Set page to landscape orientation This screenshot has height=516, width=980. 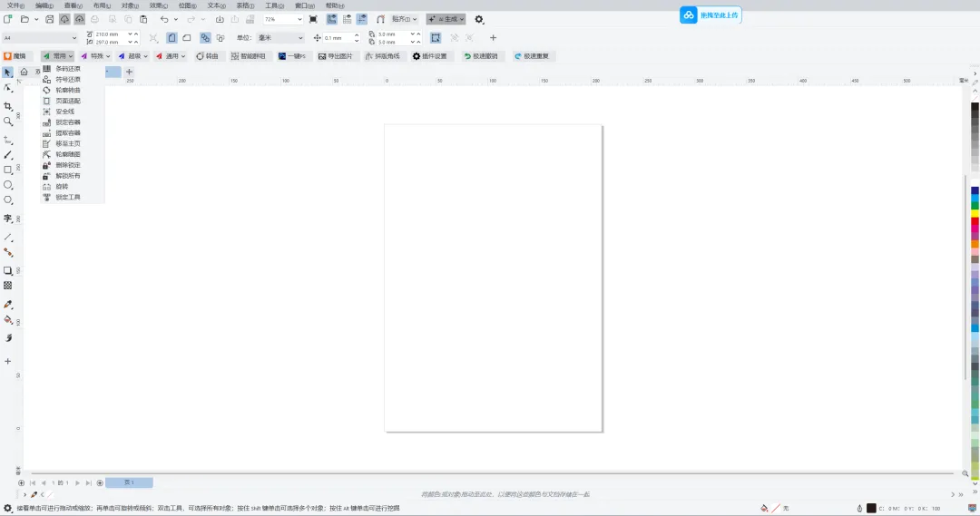tap(187, 38)
